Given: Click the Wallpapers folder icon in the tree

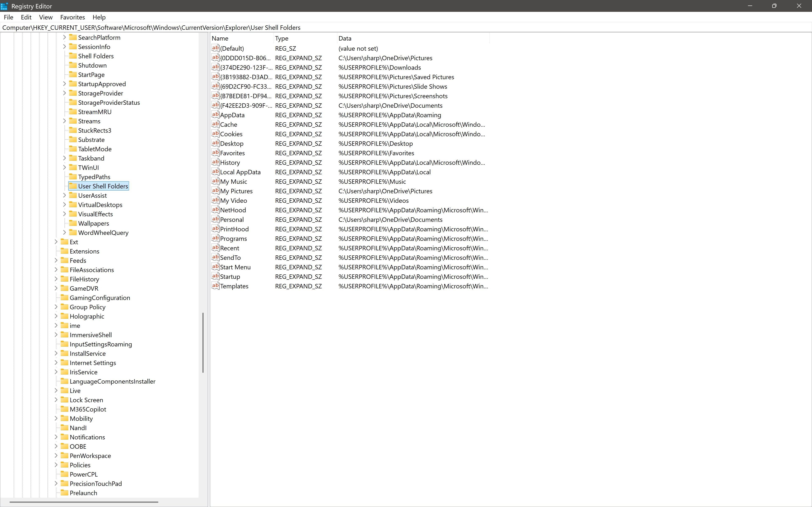Looking at the screenshot, I should 73,223.
